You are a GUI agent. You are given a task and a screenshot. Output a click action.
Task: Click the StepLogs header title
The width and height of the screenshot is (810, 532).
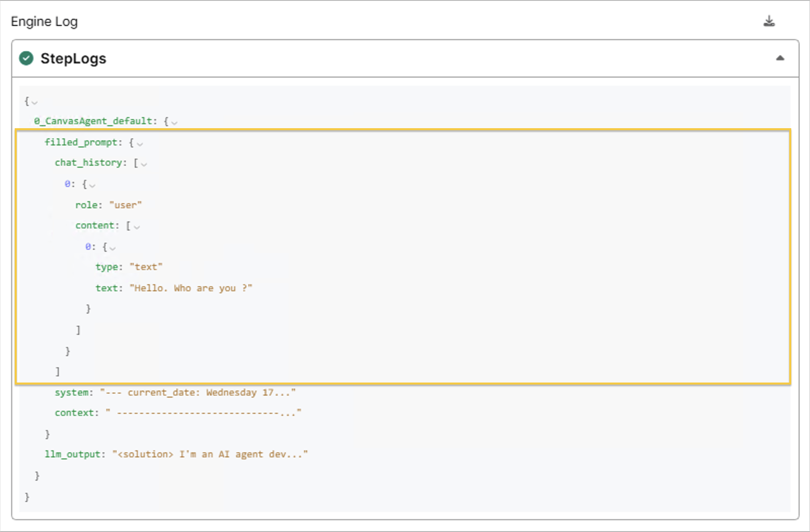pos(73,59)
